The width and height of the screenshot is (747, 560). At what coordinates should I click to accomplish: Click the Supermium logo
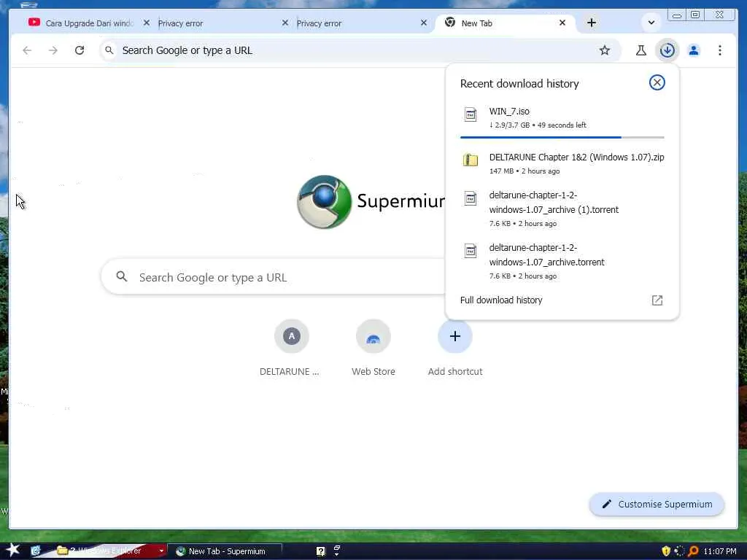pyautogui.click(x=325, y=202)
